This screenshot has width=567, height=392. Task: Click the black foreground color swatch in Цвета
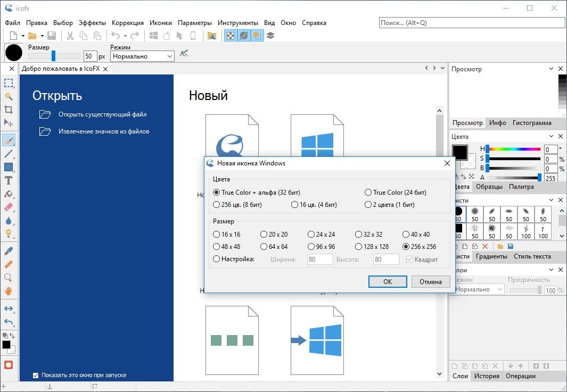pos(459,153)
